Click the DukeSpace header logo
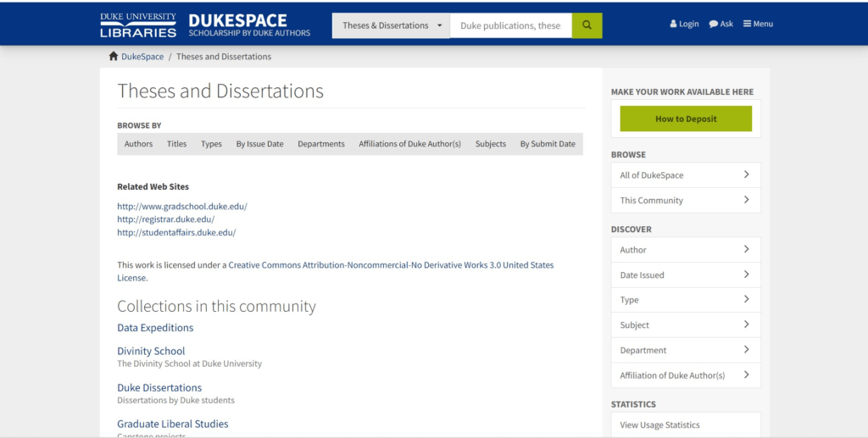The width and height of the screenshot is (868, 438). 249,25
